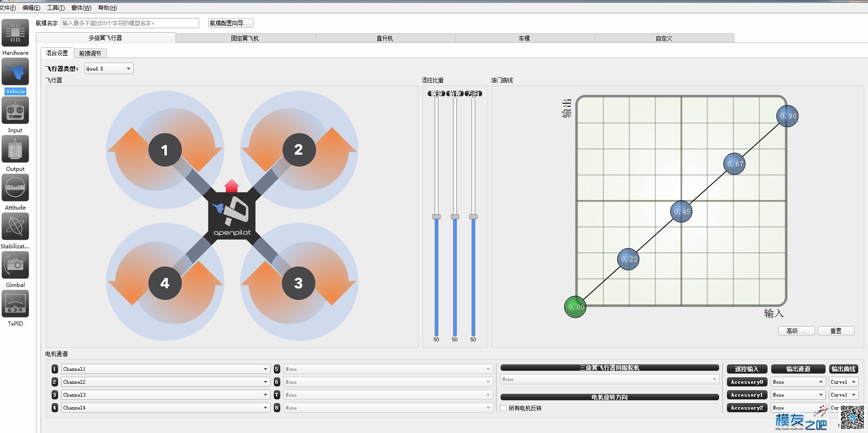Open Accessory1 Curve1 output curve dropdown
Image resolution: width=868 pixels, height=433 pixels.
click(x=844, y=395)
